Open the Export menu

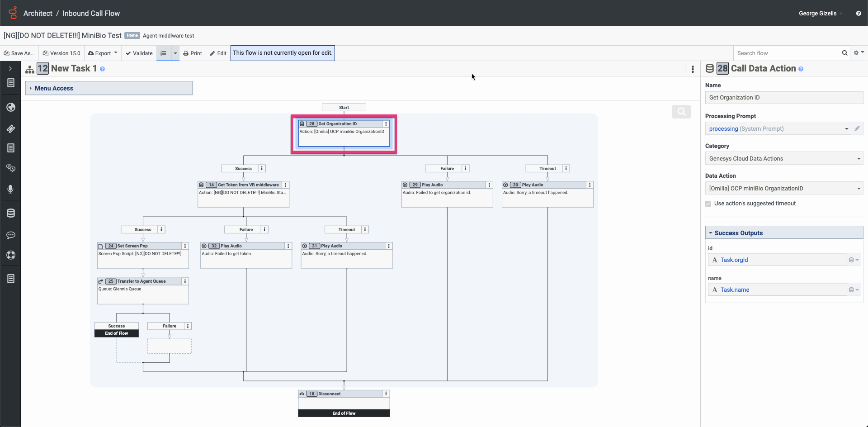103,53
